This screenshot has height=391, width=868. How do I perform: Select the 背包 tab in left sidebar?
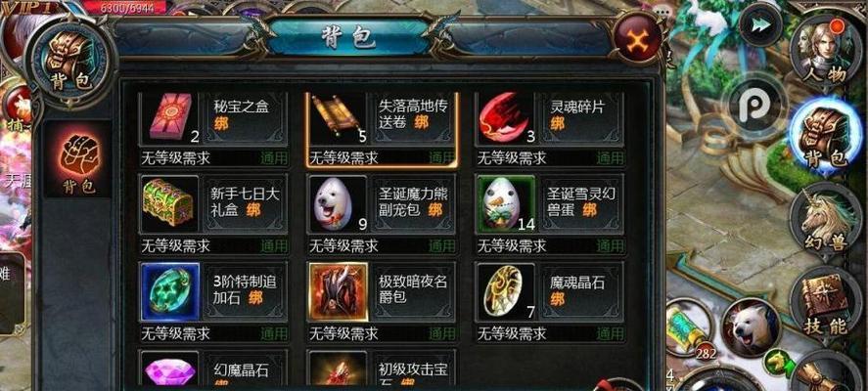pos(77,159)
